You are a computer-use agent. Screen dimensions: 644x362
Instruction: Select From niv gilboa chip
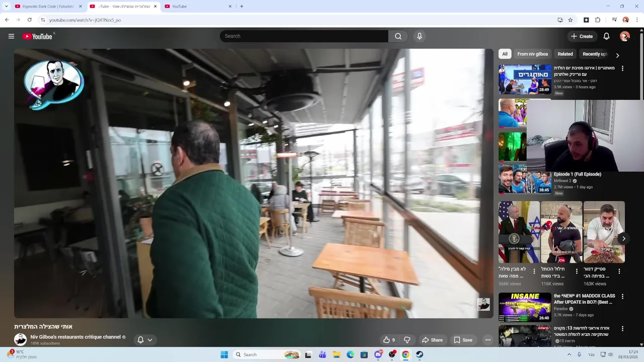[532, 54]
